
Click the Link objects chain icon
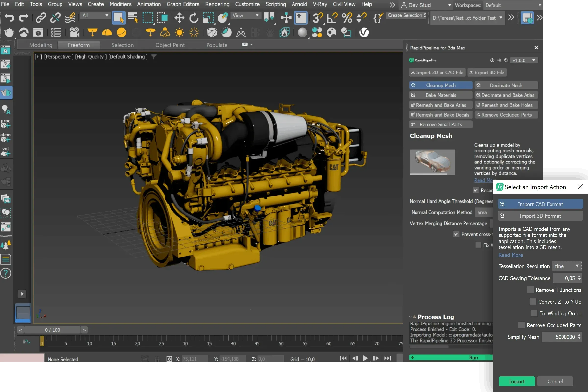click(x=41, y=18)
